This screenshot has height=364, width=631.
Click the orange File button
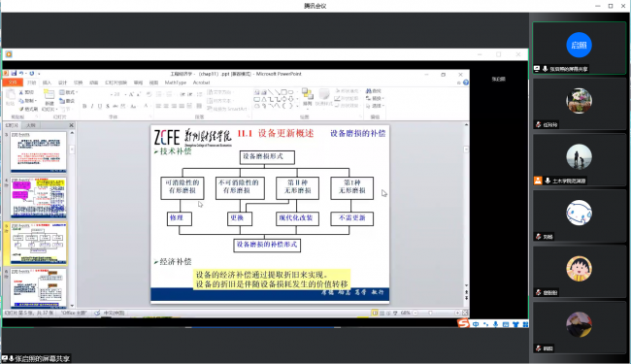point(13,83)
